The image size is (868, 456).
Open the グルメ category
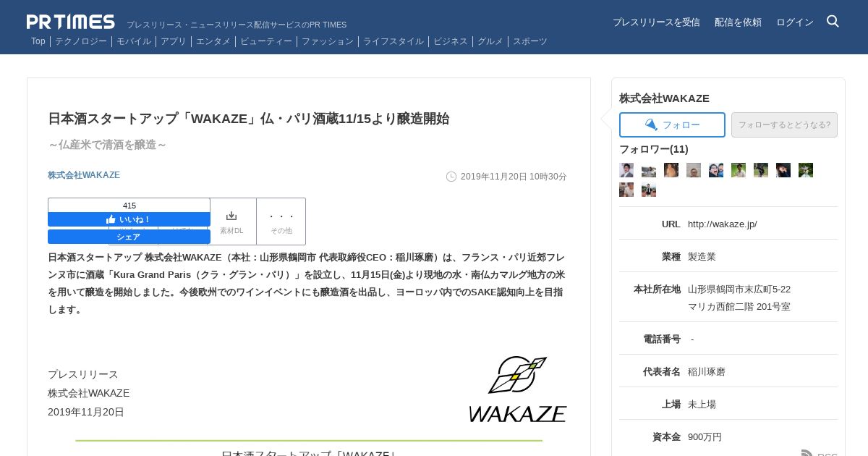490,41
